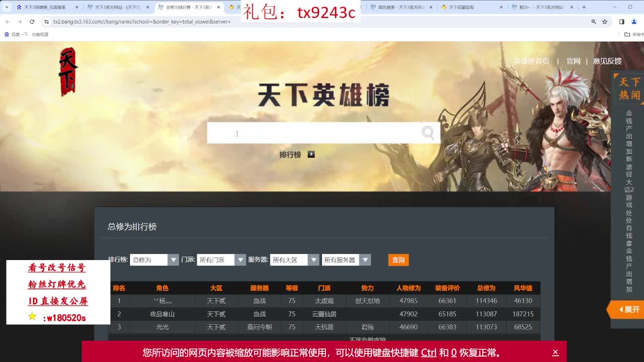
Task: Click the 角色 column header
Action: (162, 288)
